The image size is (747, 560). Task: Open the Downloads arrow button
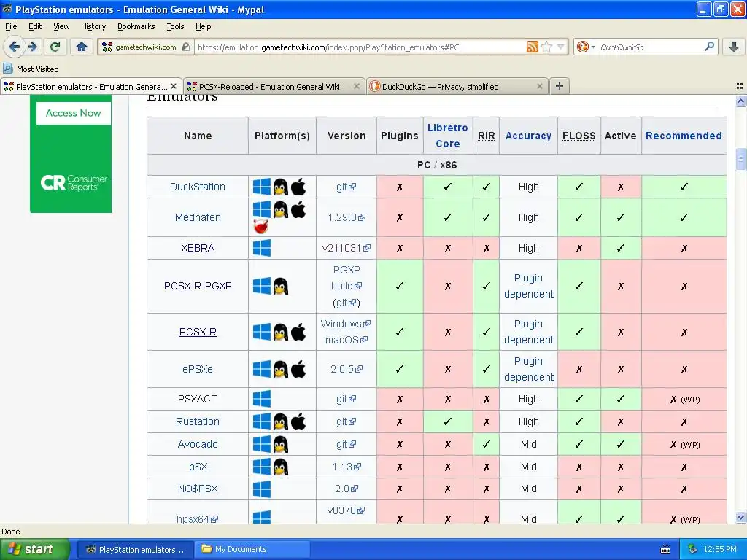(734, 47)
